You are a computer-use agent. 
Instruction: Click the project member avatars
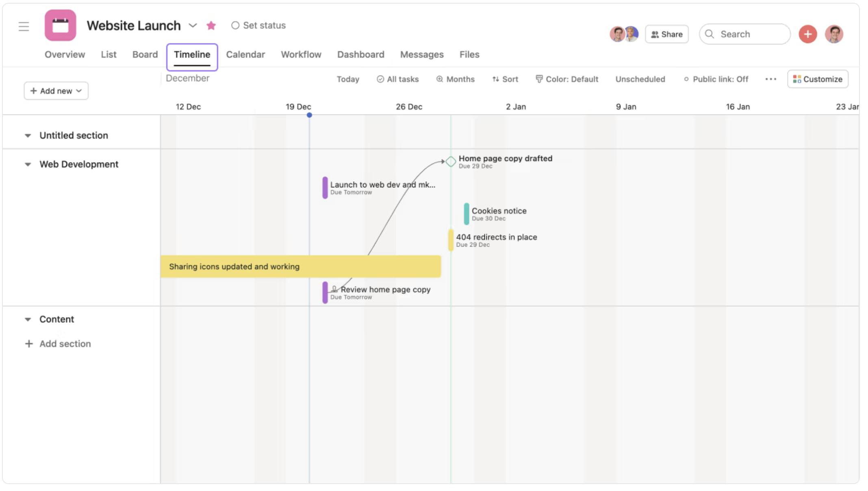tap(624, 34)
